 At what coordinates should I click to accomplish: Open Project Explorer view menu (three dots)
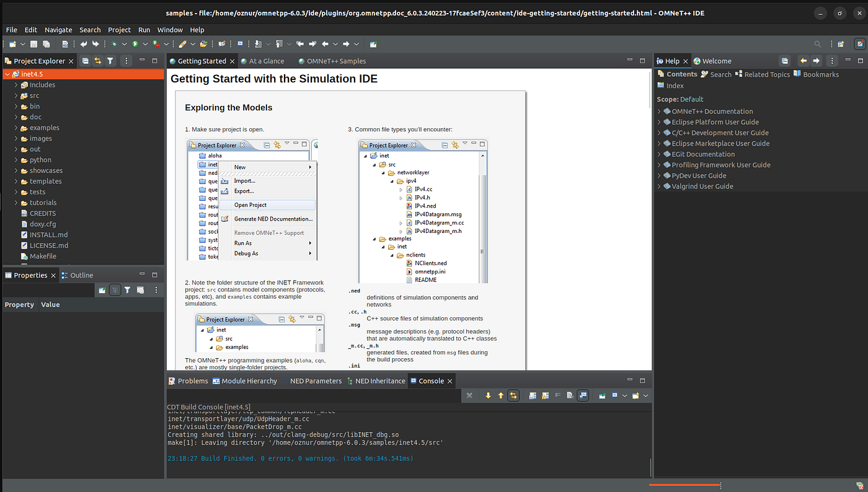[x=126, y=61]
